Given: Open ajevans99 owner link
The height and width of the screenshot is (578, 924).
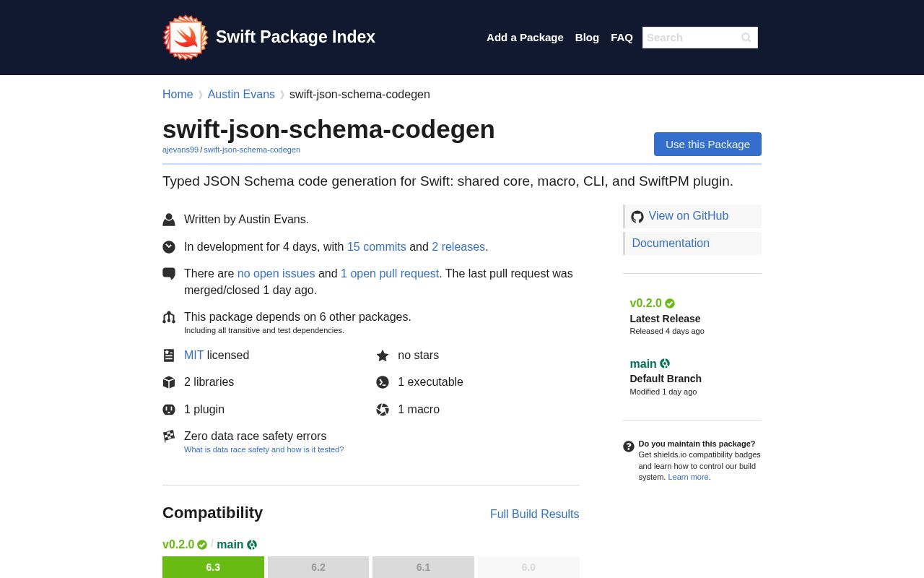Looking at the screenshot, I should pyautogui.click(x=180, y=150).
